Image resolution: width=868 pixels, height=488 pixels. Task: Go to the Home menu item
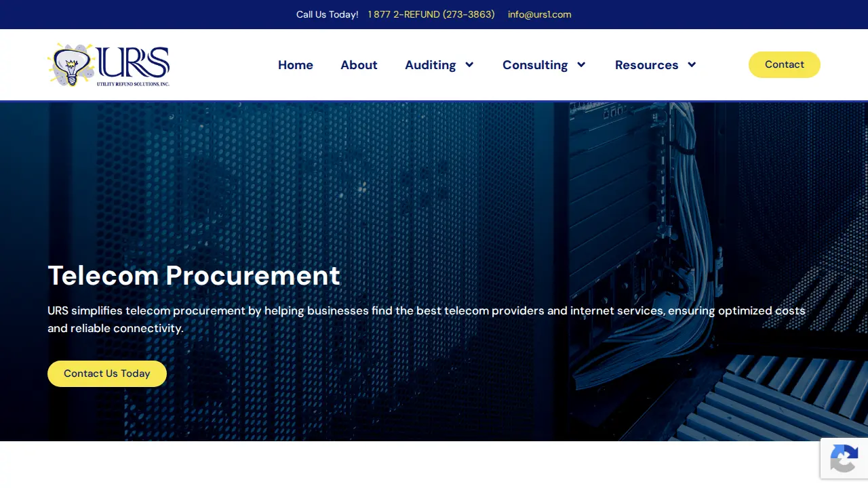(x=296, y=65)
